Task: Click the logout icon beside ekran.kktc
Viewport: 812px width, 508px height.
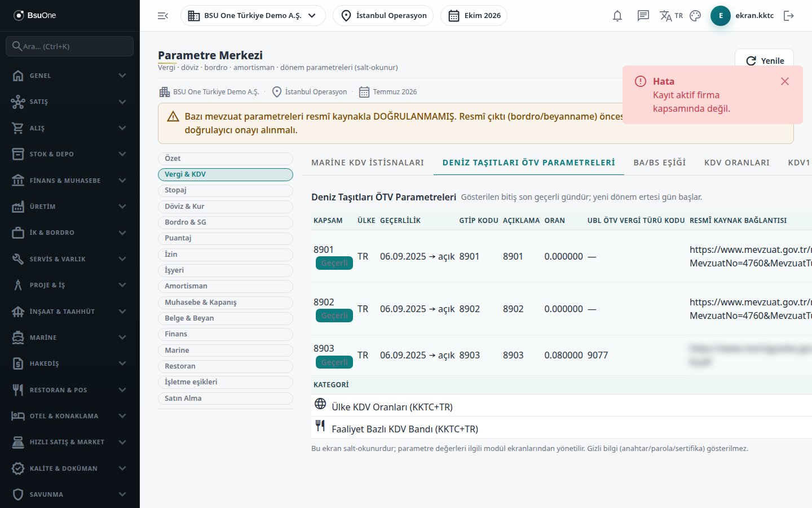Action: tap(789, 16)
